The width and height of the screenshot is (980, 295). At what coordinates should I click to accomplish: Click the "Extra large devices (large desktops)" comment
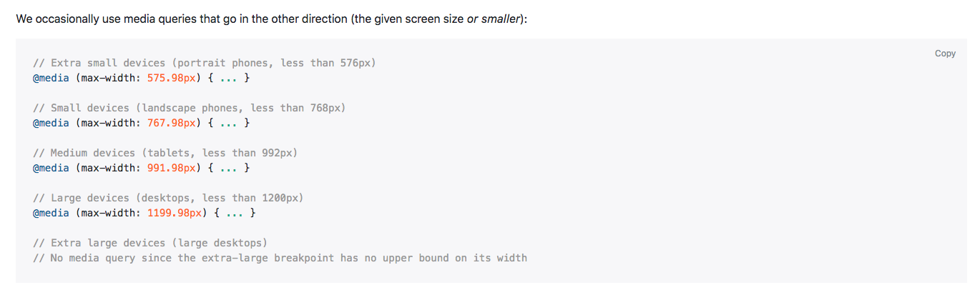click(x=150, y=242)
